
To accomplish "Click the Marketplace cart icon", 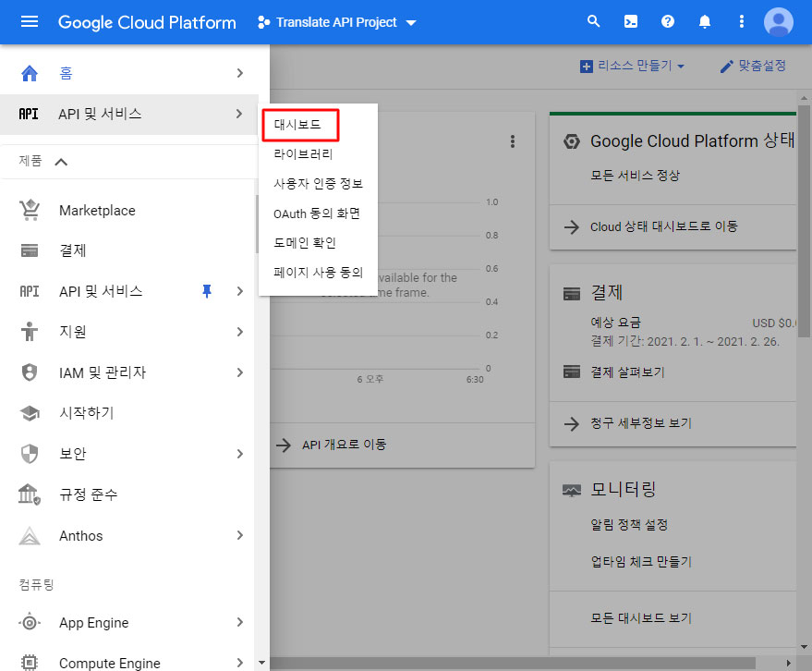I will [30, 211].
